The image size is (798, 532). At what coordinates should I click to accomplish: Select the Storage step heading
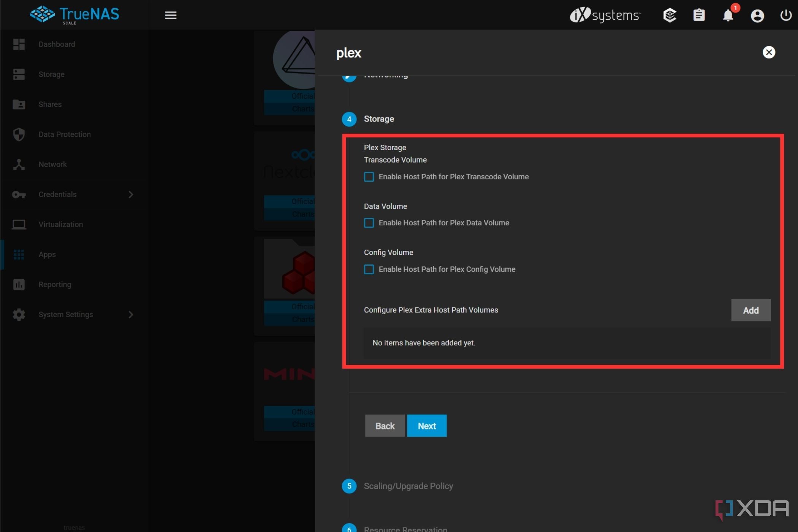click(x=379, y=119)
